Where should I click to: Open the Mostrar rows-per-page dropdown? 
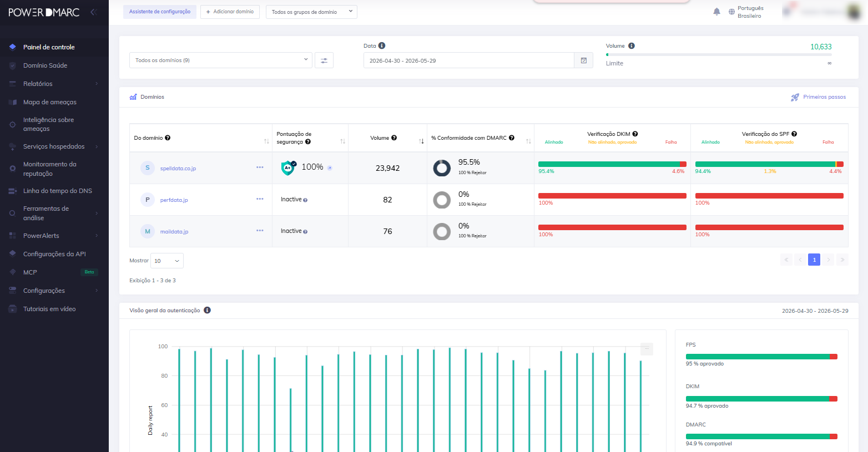[x=167, y=261]
